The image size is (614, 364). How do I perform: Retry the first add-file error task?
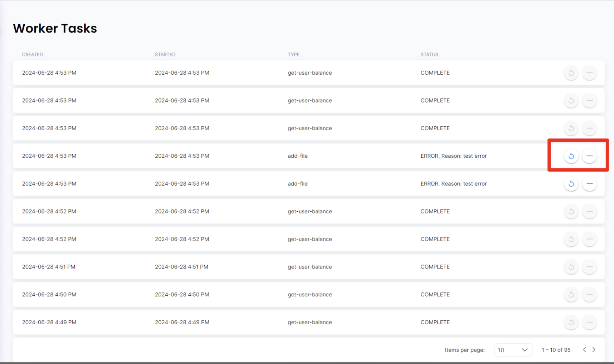571,156
